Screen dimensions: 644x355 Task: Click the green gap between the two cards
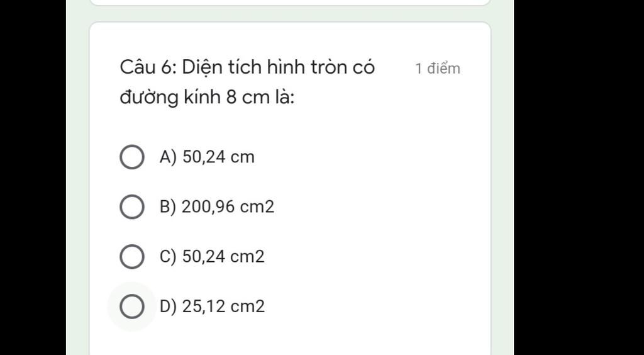[x=290, y=14]
